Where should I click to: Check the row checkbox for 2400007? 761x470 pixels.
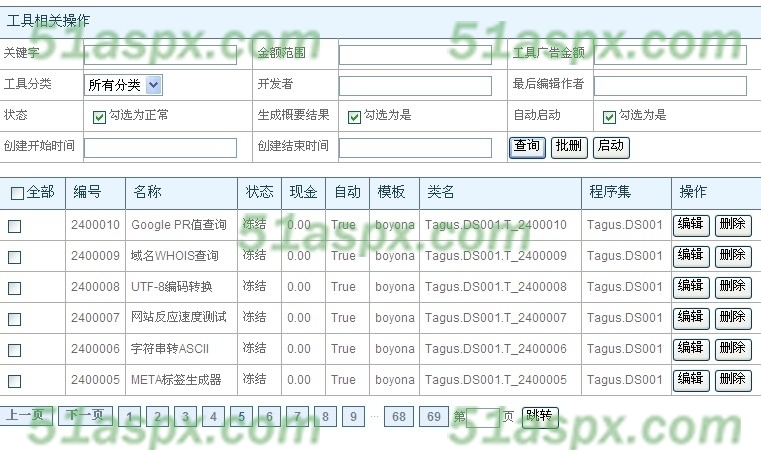pos(15,319)
